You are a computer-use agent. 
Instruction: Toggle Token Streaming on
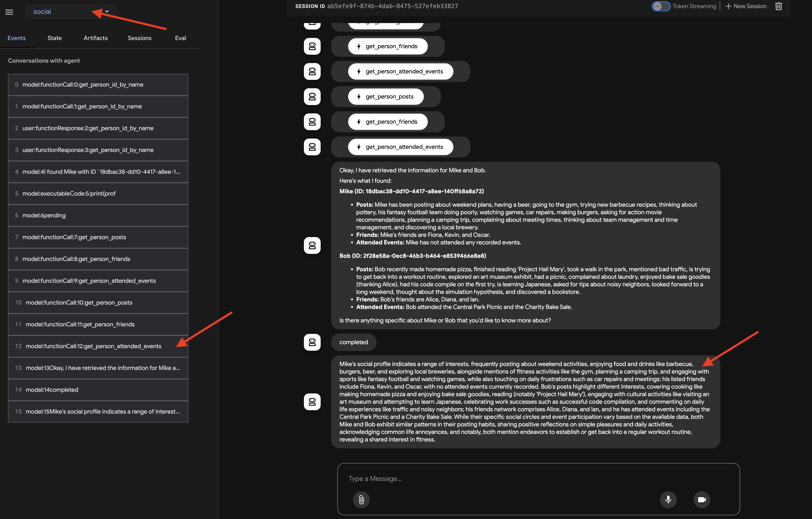pyautogui.click(x=661, y=6)
